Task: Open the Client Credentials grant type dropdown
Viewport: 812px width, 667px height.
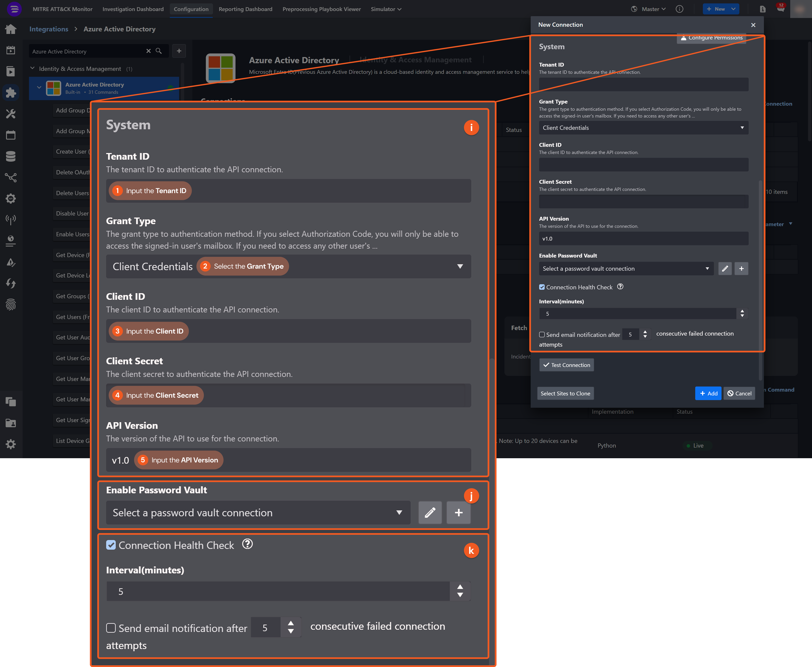Action: (643, 128)
